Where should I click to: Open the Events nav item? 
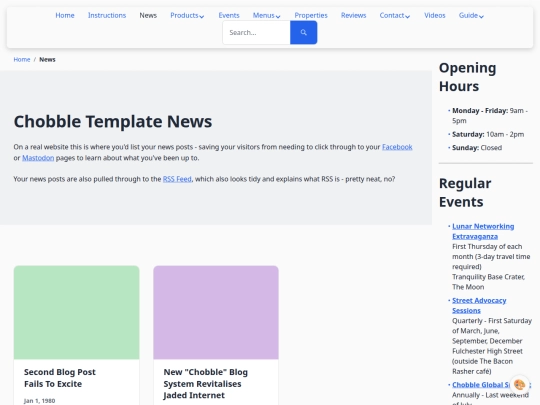[x=229, y=15]
